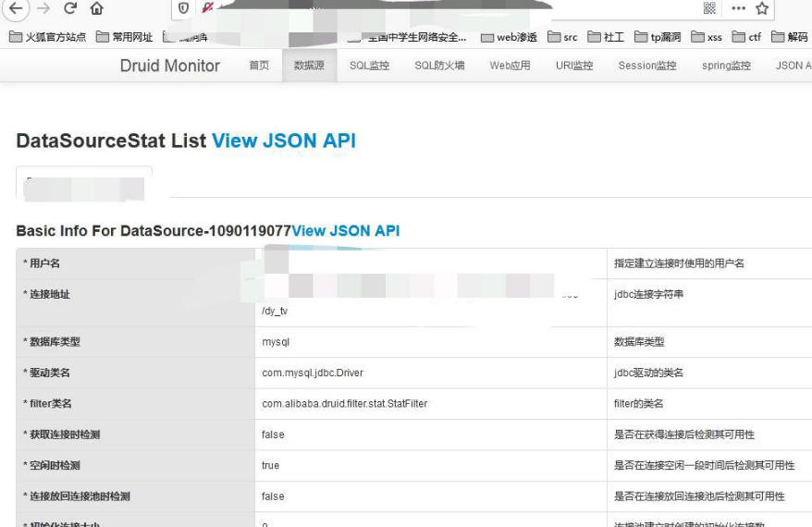Select the blurred datasource tab under the heading
812x527 pixels.
pos(84,182)
